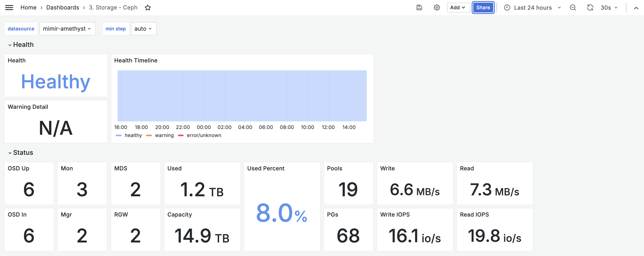Click the 19.8 io/s read IOPS value
The height and width of the screenshot is (256, 644).
(x=494, y=236)
